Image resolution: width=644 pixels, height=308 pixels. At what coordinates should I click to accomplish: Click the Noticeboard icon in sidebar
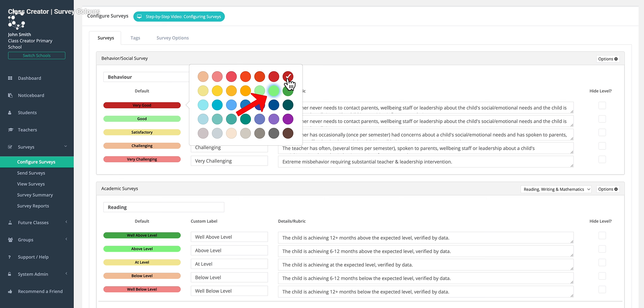point(10,95)
